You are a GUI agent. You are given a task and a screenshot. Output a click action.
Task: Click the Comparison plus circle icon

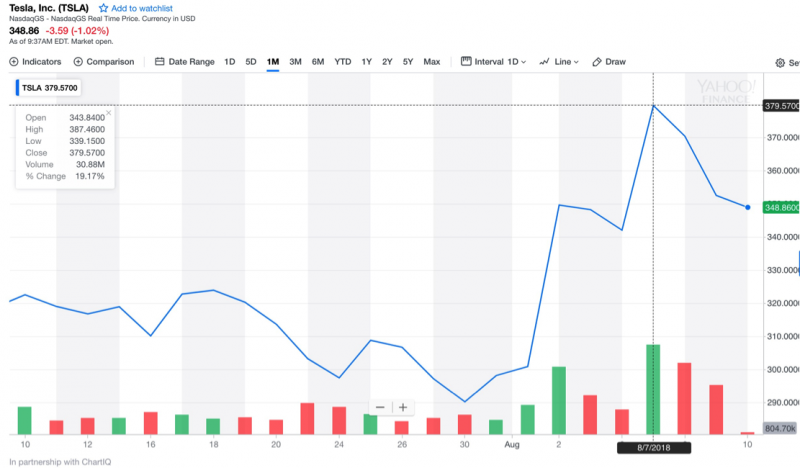[x=78, y=62]
